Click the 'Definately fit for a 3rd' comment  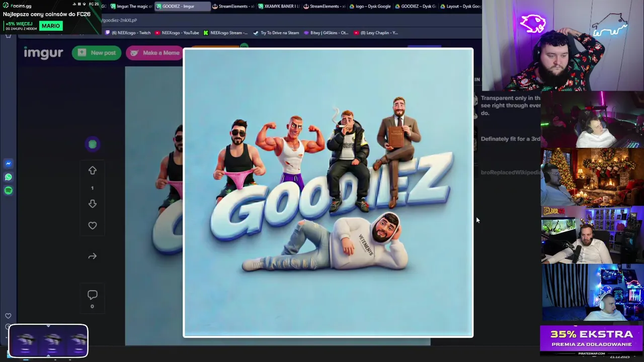pyautogui.click(x=510, y=139)
